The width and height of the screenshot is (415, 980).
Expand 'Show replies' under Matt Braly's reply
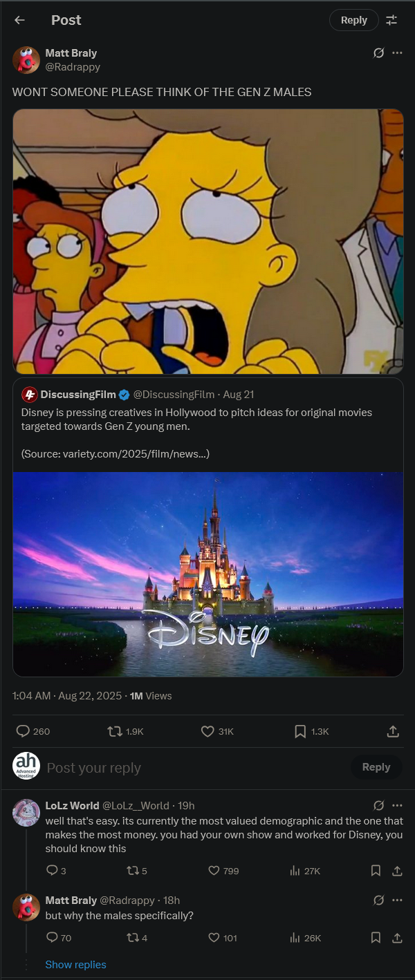75,965
